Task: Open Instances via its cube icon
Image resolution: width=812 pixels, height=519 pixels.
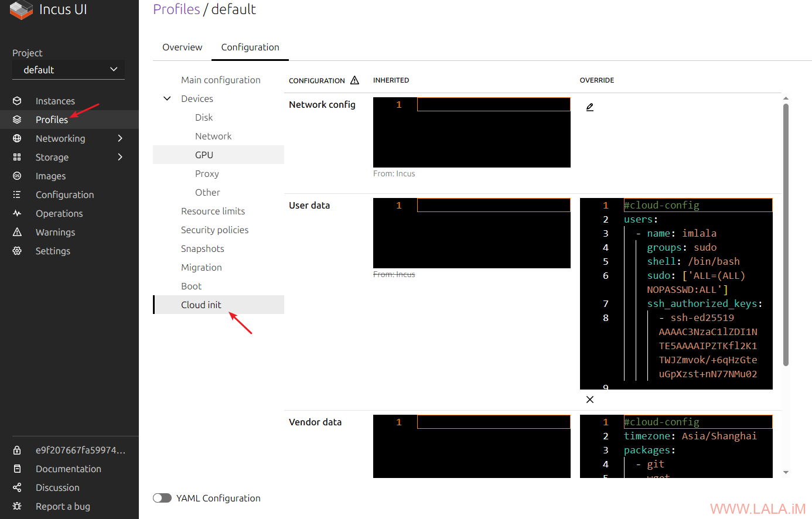Action: tap(17, 101)
